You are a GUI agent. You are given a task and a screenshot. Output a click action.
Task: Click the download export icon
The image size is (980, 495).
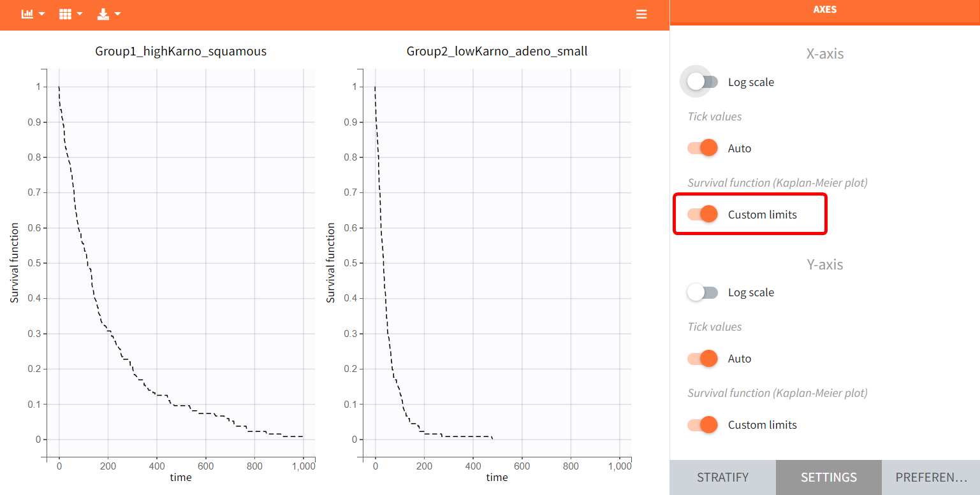point(103,14)
